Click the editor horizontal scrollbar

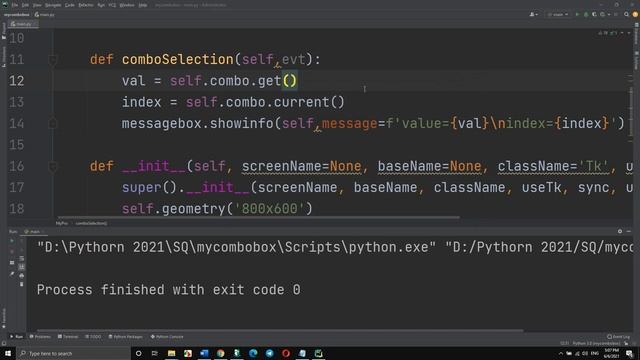[258, 218]
